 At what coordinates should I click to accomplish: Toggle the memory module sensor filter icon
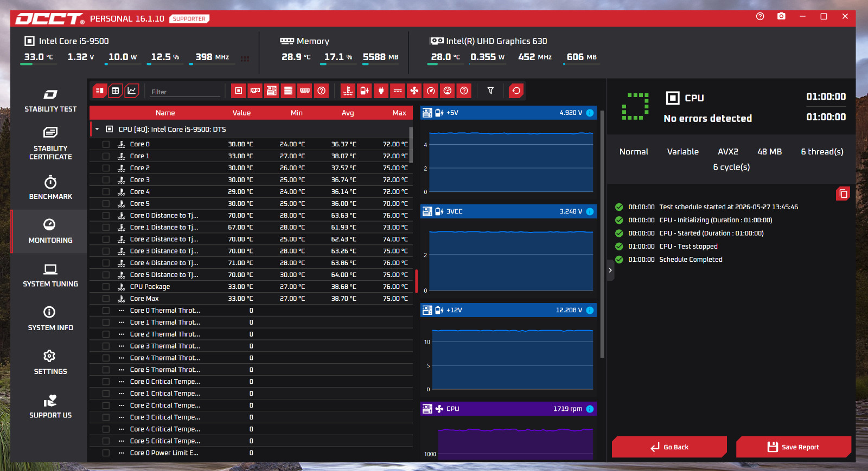click(x=305, y=91)
